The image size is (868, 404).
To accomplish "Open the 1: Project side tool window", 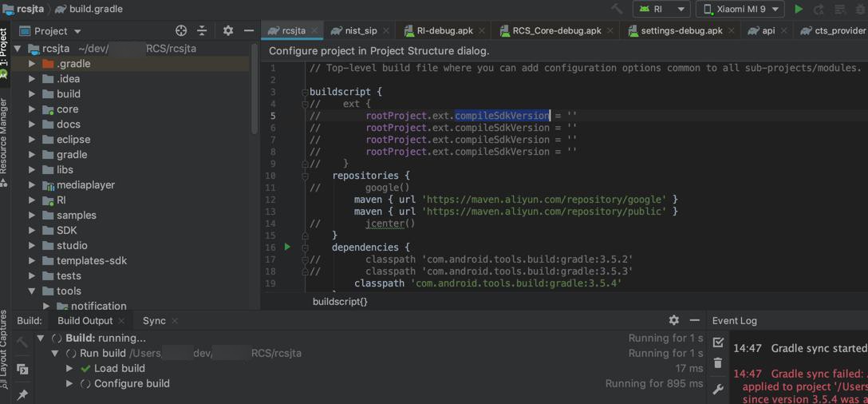I will click(x=5, y=53).
